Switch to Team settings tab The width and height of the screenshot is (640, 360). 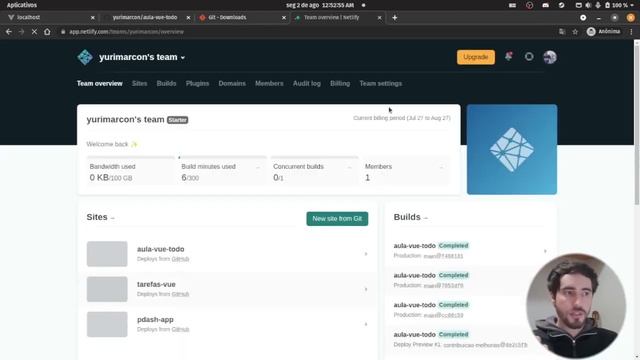tap(380, 83)
